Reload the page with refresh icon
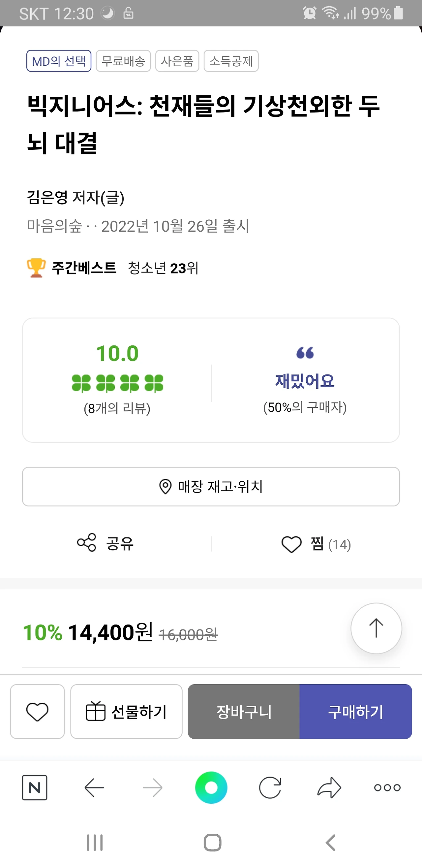Image resolution: width=422 pixels, height=868 pixels. (x=270, y=788)
